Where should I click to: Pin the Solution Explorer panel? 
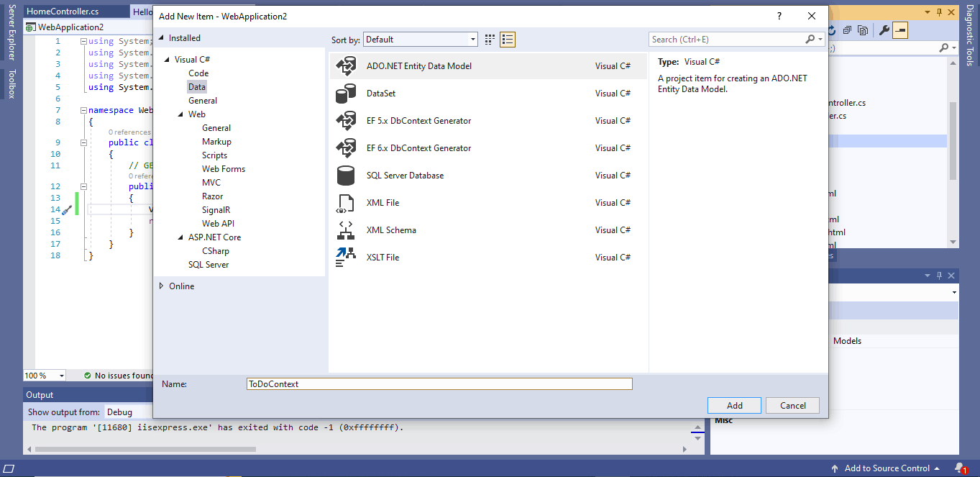pos(938,12)
